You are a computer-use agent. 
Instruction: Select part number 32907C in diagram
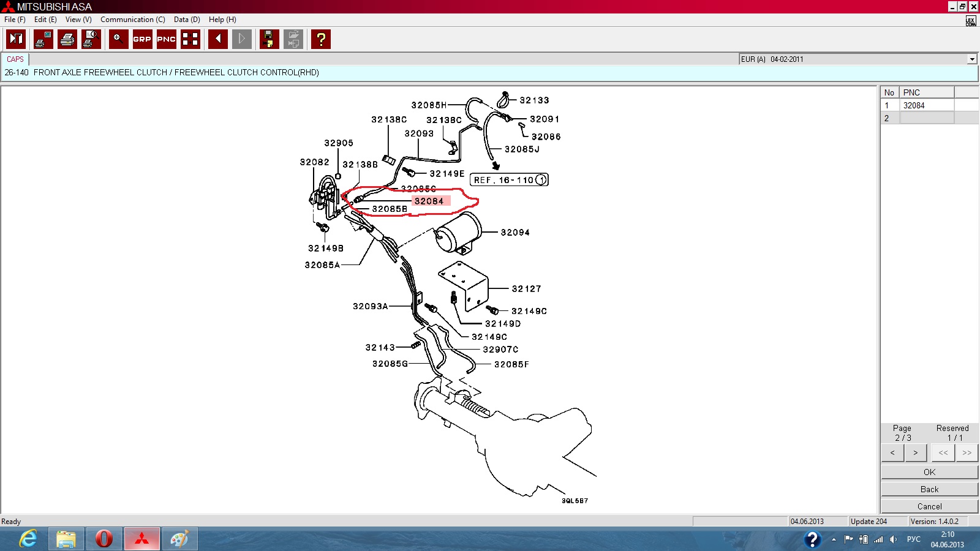pyautogui.click(x=500, y=350)
